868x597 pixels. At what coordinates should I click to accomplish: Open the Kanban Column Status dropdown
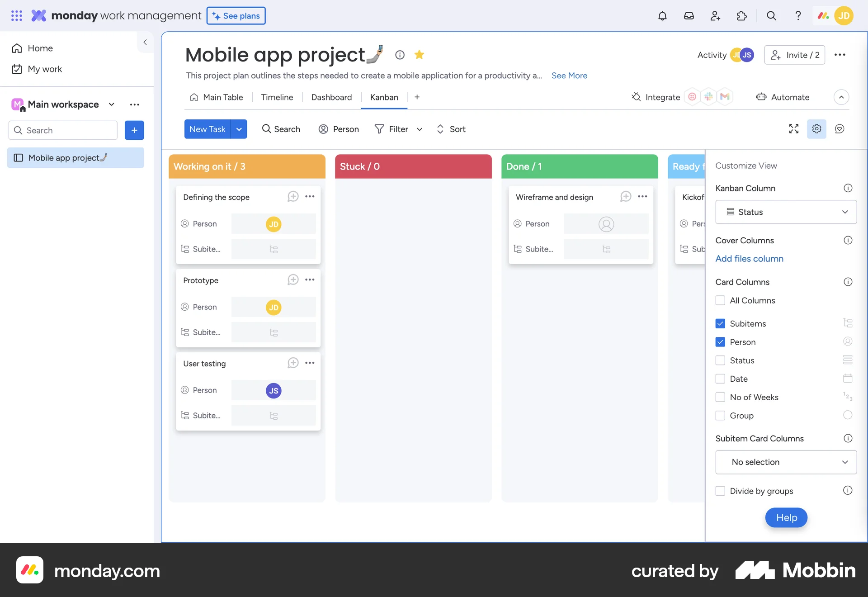(x=785, y=212)
